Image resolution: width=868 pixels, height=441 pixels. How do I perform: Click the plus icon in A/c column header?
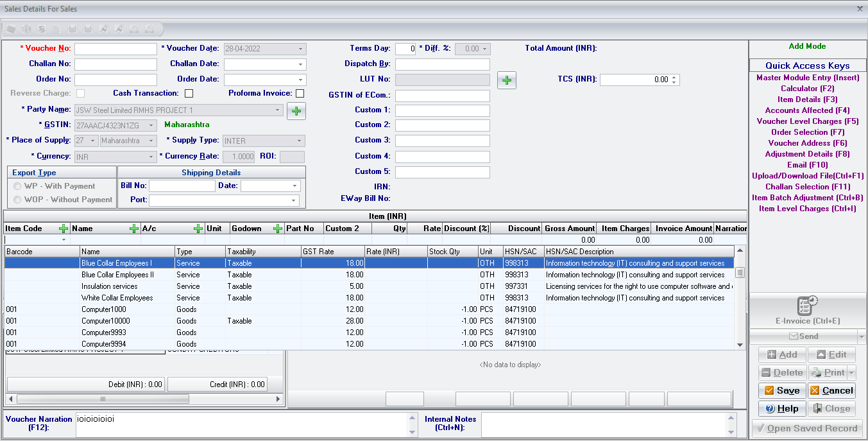point(199,229)
